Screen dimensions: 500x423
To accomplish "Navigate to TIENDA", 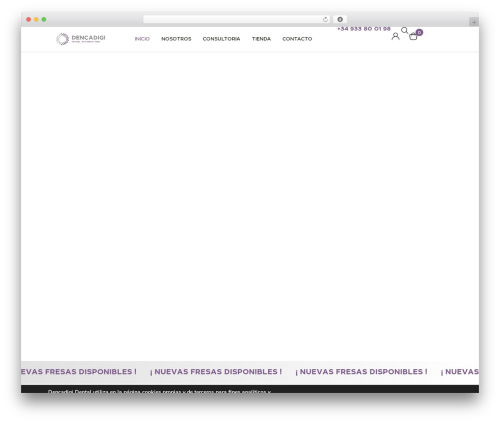I will coord(261,39).
